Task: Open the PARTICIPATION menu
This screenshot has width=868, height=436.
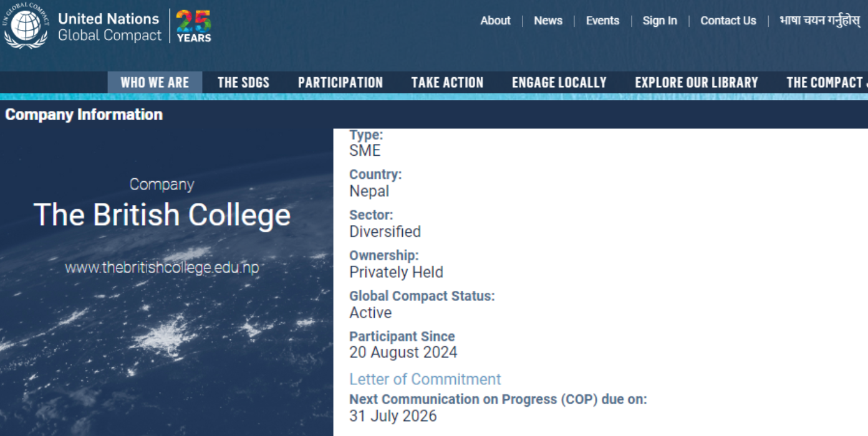Action: pyautogui.click(x=340, y=82)
